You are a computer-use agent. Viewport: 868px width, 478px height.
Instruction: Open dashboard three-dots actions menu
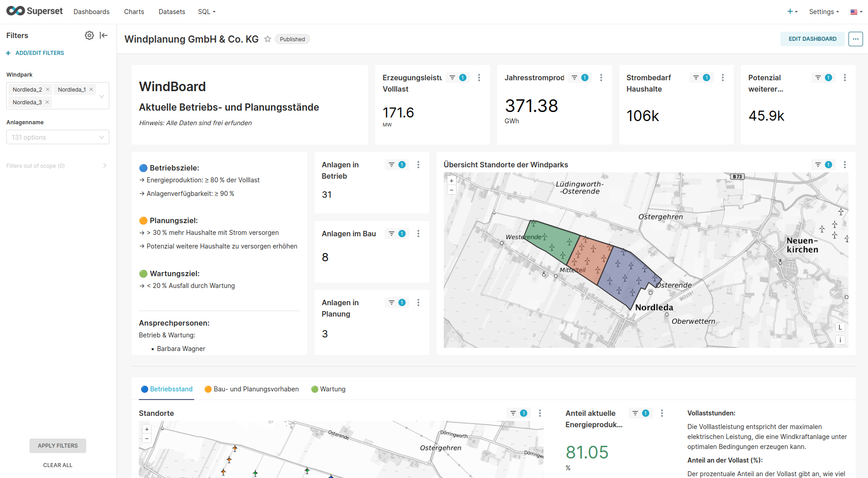click(x=855, y=39)
